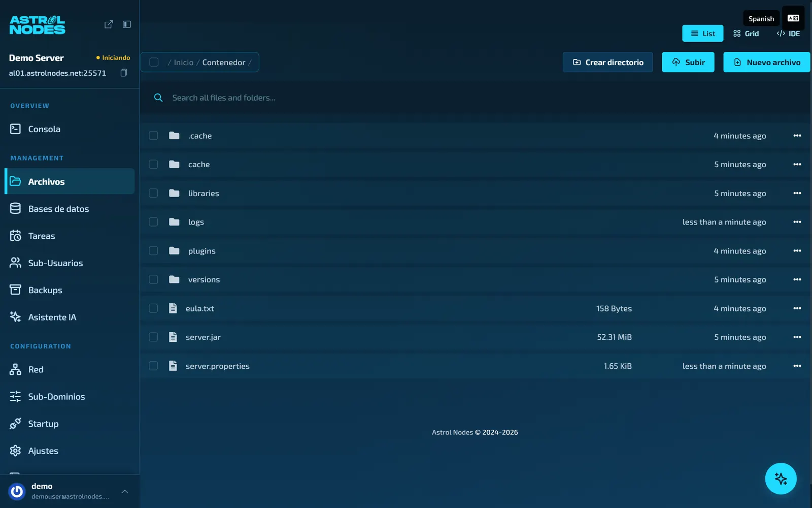Open the floating AI assistant sparkle button

pyautogui.click(x=781, y=479)
